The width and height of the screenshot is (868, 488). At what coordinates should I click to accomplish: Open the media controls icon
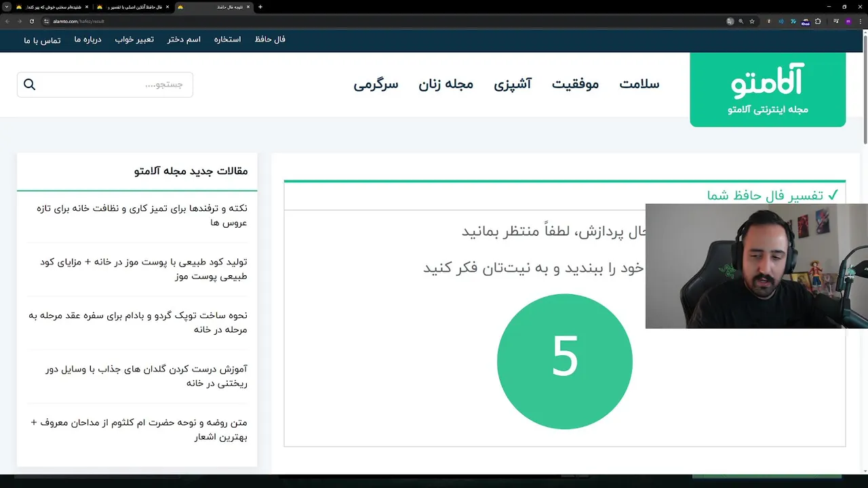point(836,21)
